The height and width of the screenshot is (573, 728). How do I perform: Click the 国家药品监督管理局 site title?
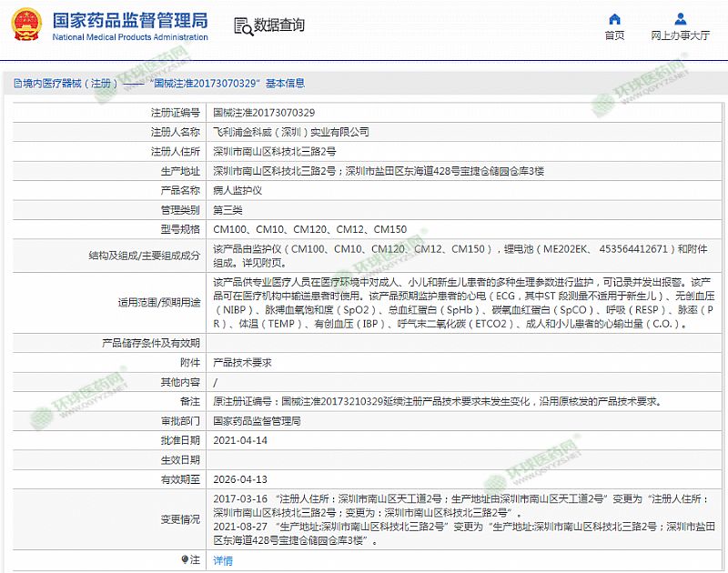(x=129, y=20)
